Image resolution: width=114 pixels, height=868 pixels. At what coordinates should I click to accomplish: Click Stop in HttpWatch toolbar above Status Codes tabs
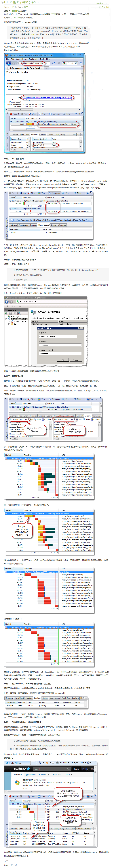[x=23, y=193]
